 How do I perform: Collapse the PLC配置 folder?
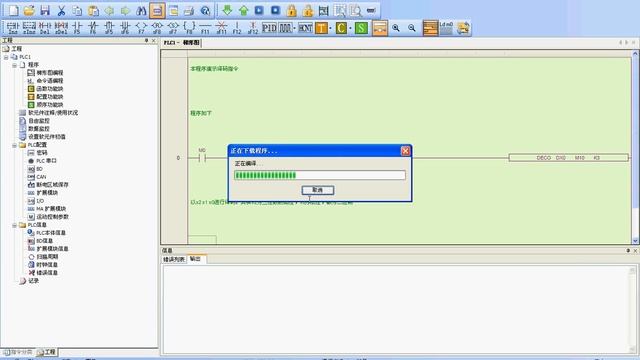[x=14, y=145]
